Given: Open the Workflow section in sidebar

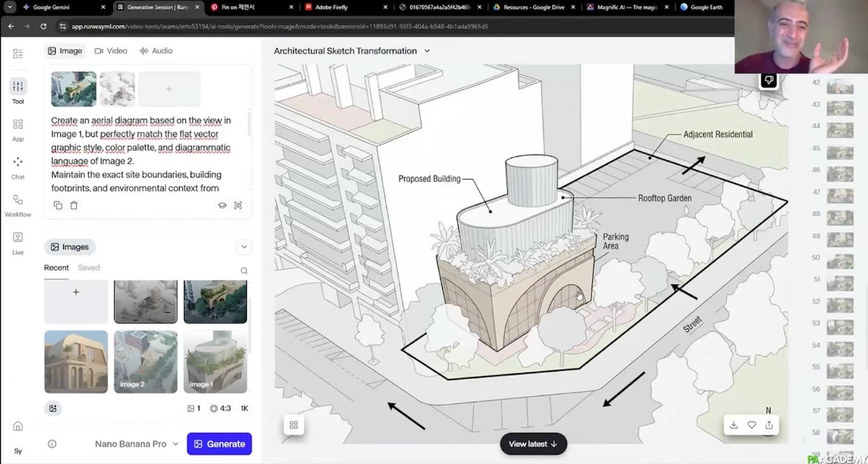Looking at the screenshot, I should click(x=18, y=205).
